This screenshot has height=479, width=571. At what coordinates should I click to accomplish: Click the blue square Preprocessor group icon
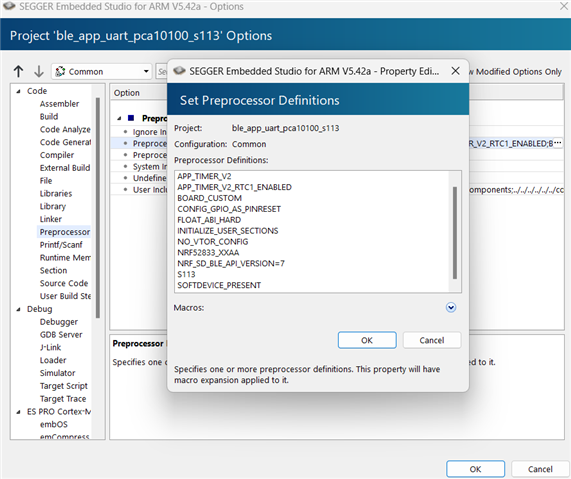131,118
